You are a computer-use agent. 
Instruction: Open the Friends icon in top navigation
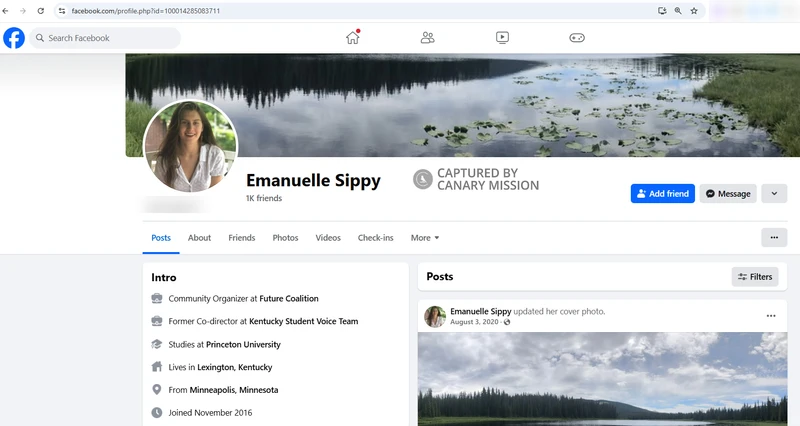(x=428, y=38)
